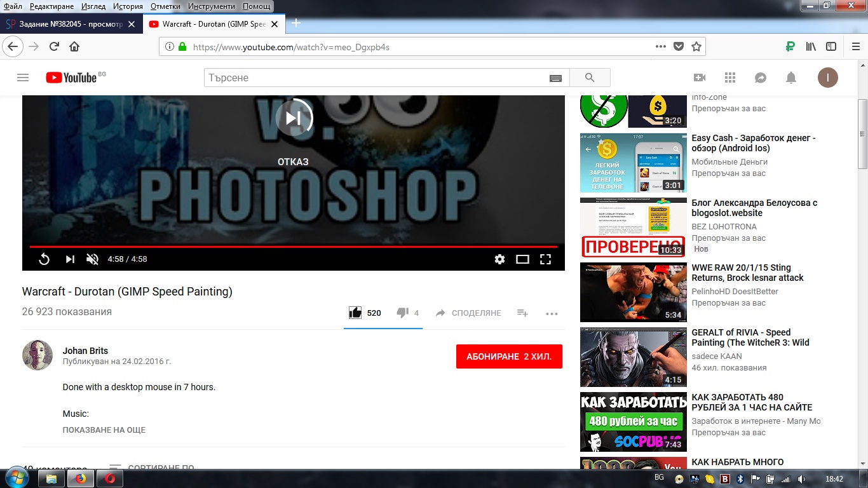Open the Файл menu
The image size is (868, 488).
click(13, 6)
